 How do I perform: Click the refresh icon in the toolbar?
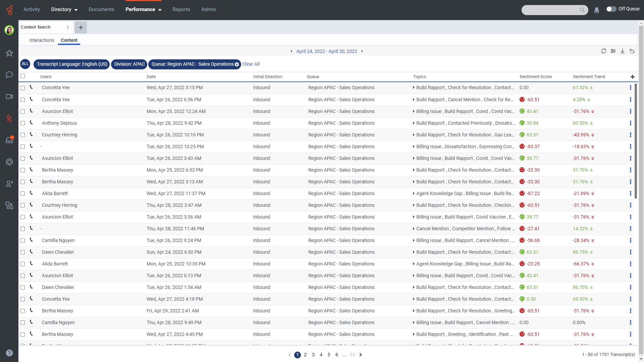click(603, 51)
